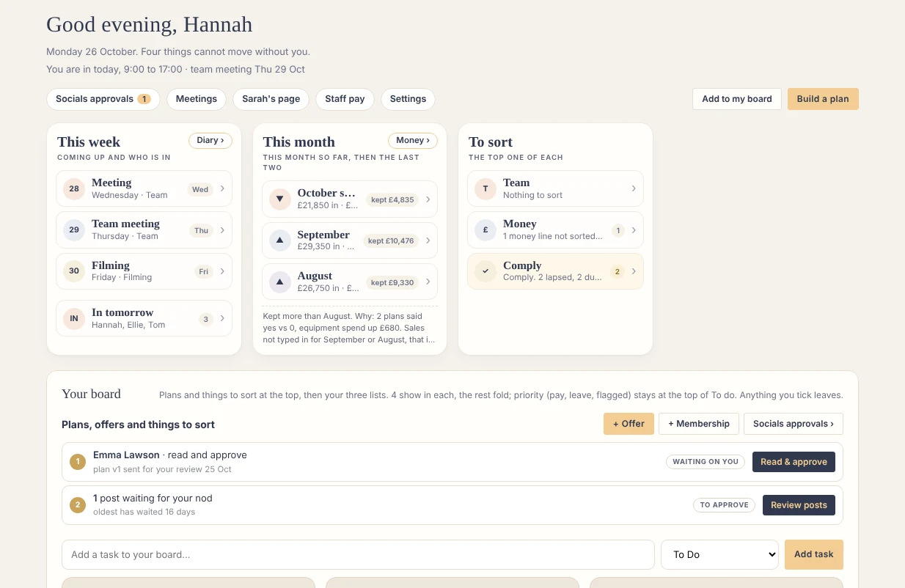Screen dimensions: 905x588
Task: Click August's up-triangle trend icon
Action: click(280, 282)
